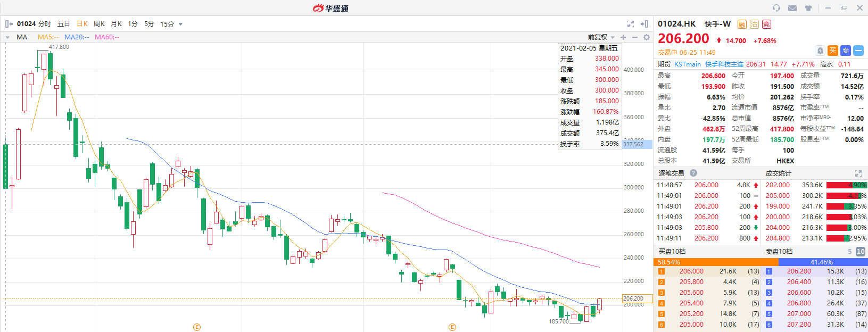Select 日K daily candlestick tab
The height and width of the screenshot is (332, 868).
(82, 24)
